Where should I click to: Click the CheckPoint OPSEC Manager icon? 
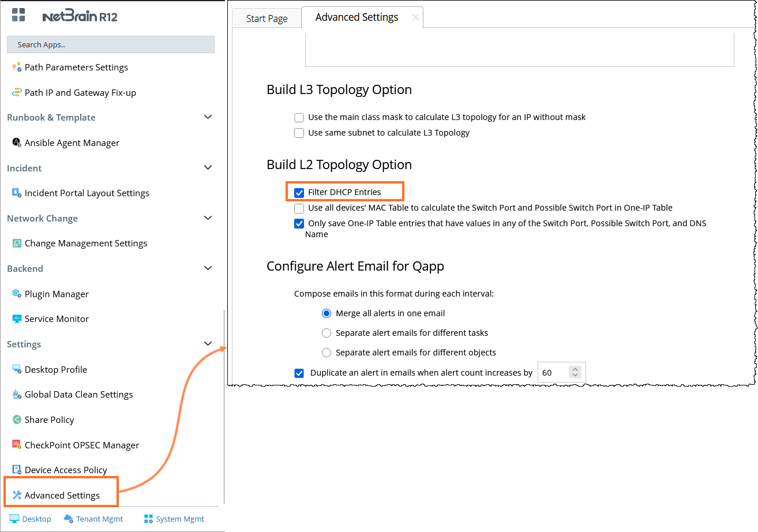pos(17,445)
